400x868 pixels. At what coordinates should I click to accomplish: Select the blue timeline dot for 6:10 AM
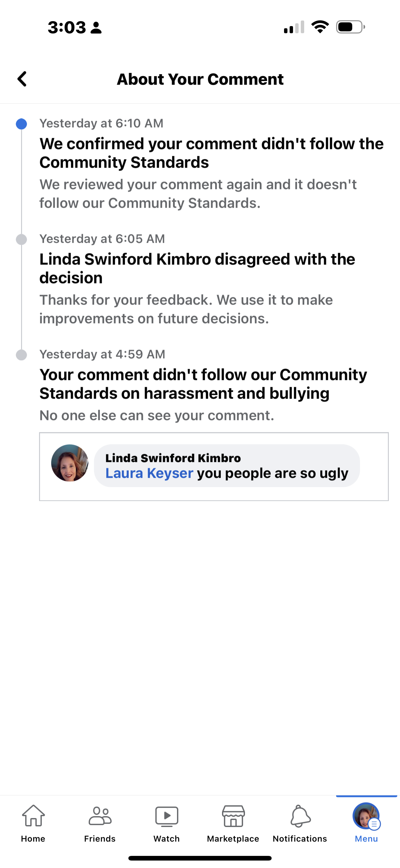[21, 124]
